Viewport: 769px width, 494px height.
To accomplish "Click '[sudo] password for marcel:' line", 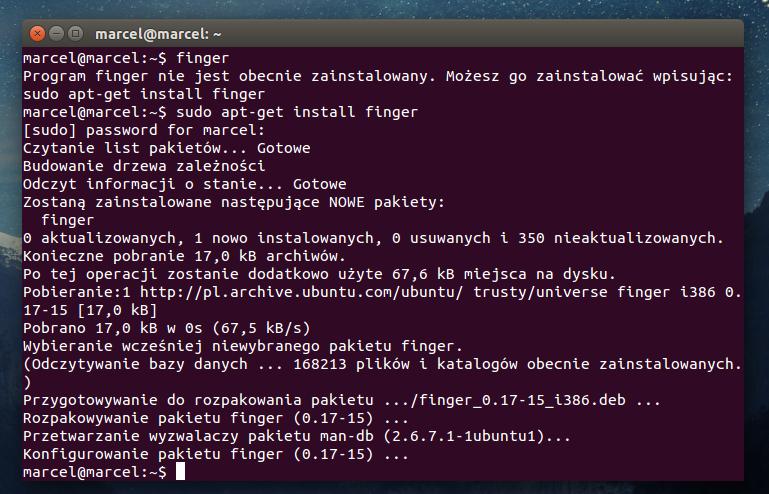I will [x=144, y=130].
